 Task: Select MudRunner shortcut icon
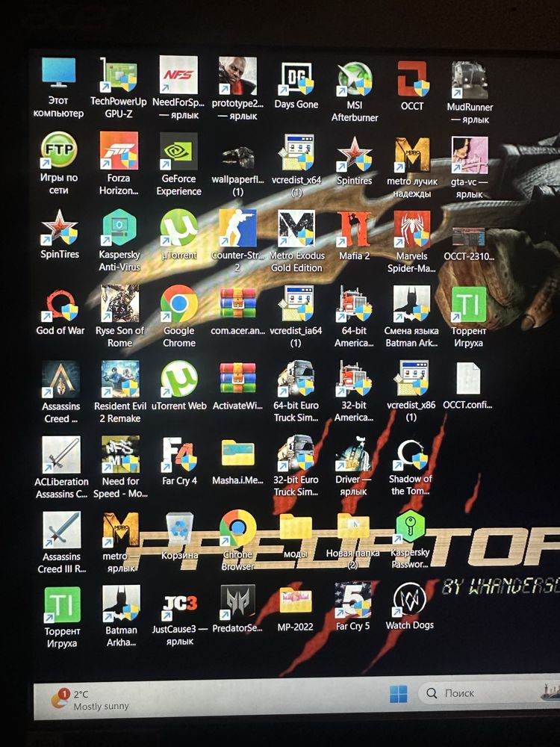pyautogui.click(x=470, y=80)
